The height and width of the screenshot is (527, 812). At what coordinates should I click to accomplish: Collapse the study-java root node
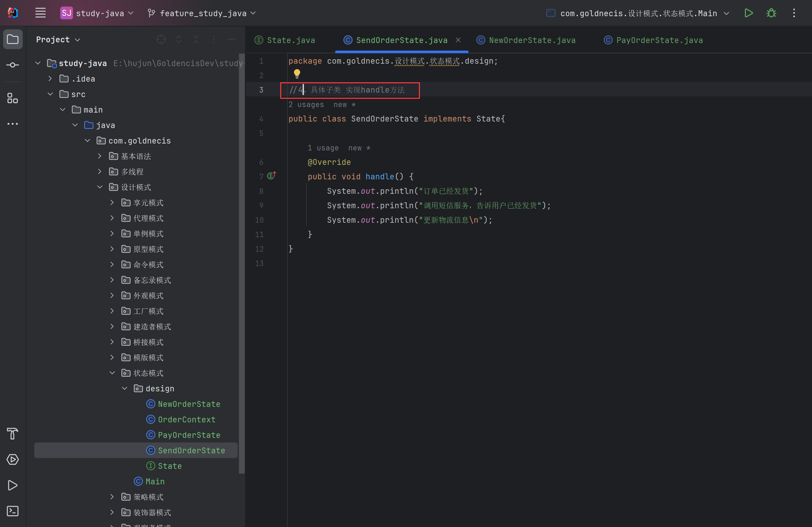38,63
